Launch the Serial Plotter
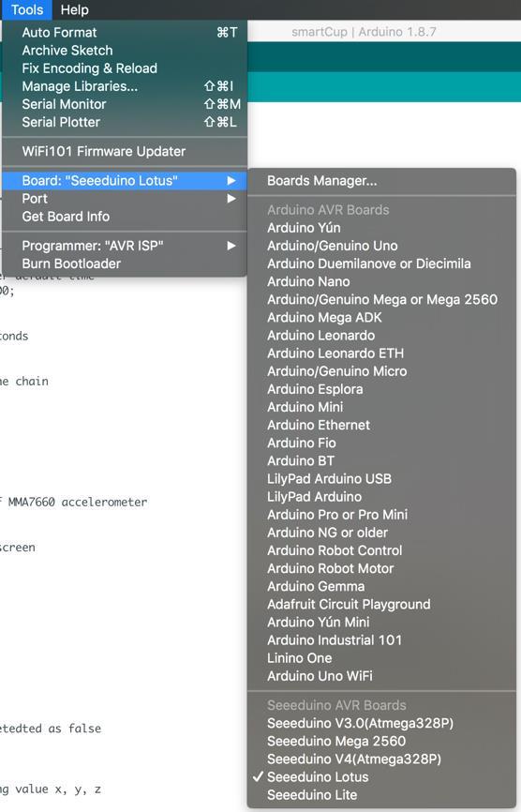521x812 pixels. click(x=125, y=122)
